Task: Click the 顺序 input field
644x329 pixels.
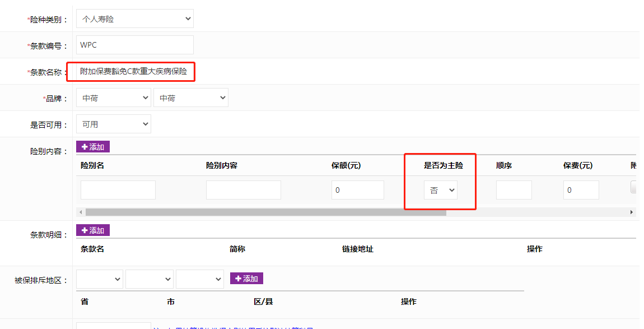Action: click(x=514, y=190)
